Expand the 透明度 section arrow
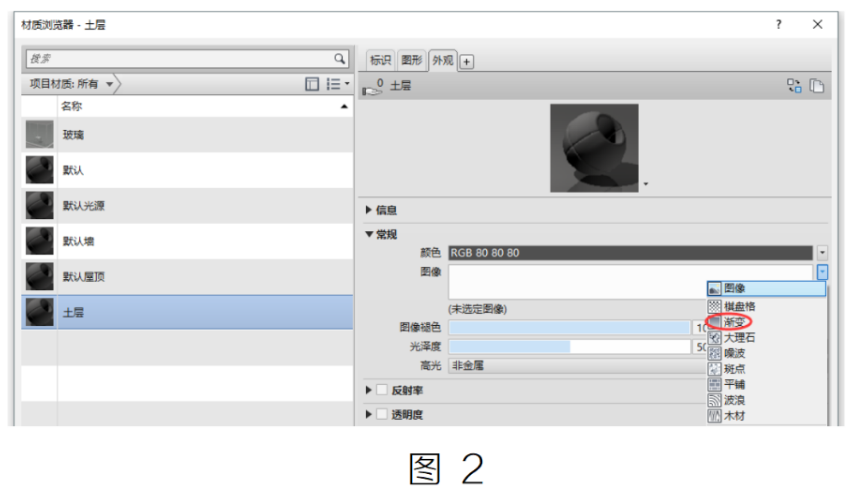This screenshot has width=863, height=492. 369,414
